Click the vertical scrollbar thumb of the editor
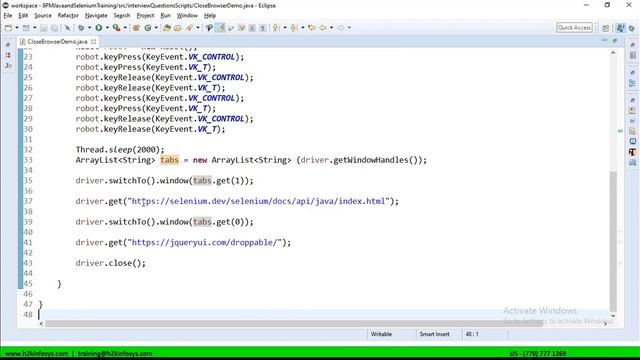 [x=613, y=241]
